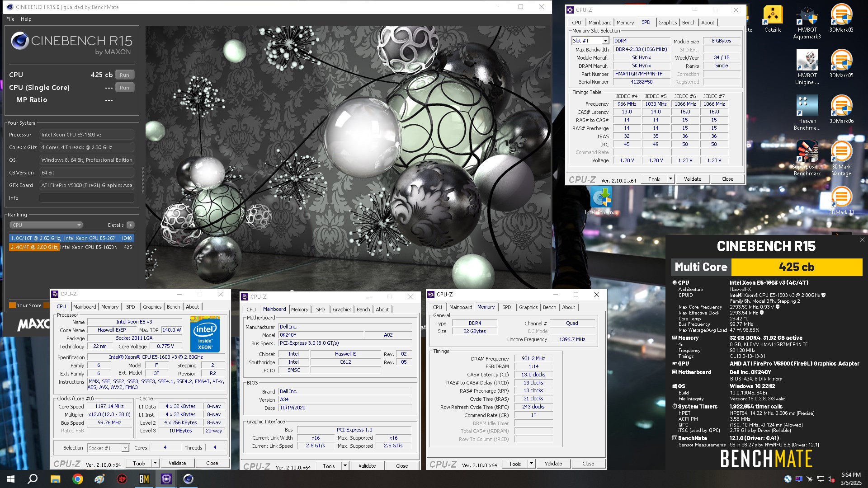
Task: Run CPU Single Core benchmark
Action: 124,88
